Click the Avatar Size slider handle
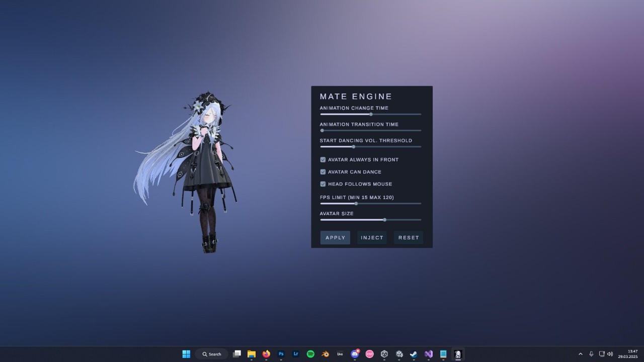This screenshot has width=644, height=362. (x=385, y=220)
